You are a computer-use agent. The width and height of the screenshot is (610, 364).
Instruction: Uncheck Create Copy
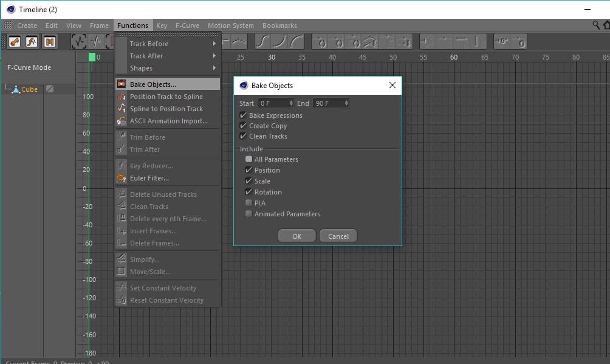point(243,126)
